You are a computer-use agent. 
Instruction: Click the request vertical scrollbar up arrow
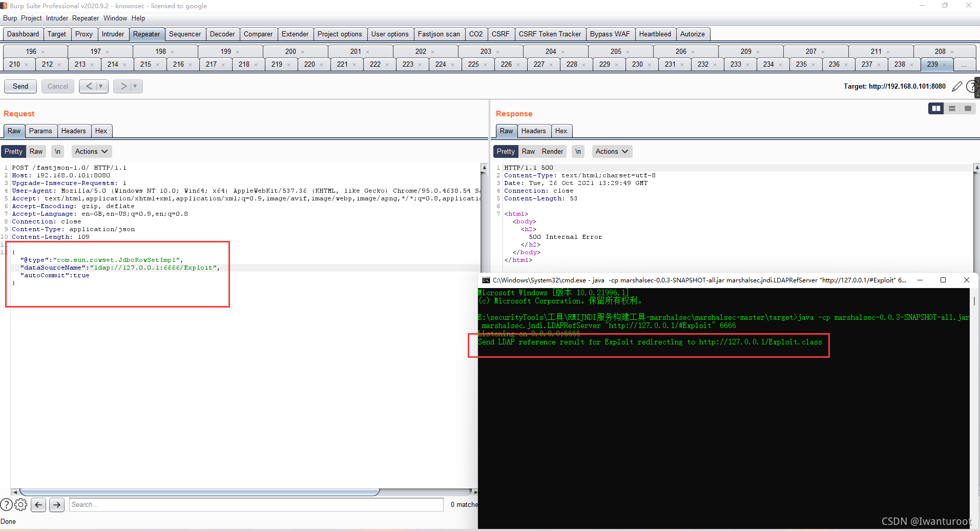pos(484,168)
